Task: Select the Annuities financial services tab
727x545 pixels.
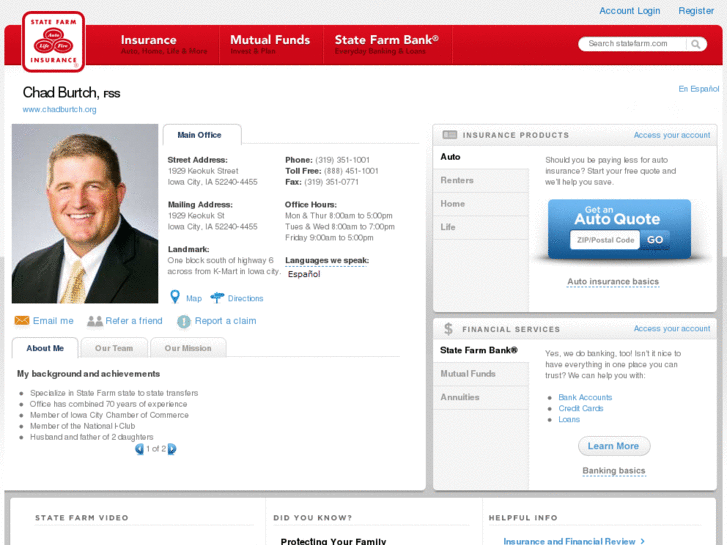Action: coord(481,398)
